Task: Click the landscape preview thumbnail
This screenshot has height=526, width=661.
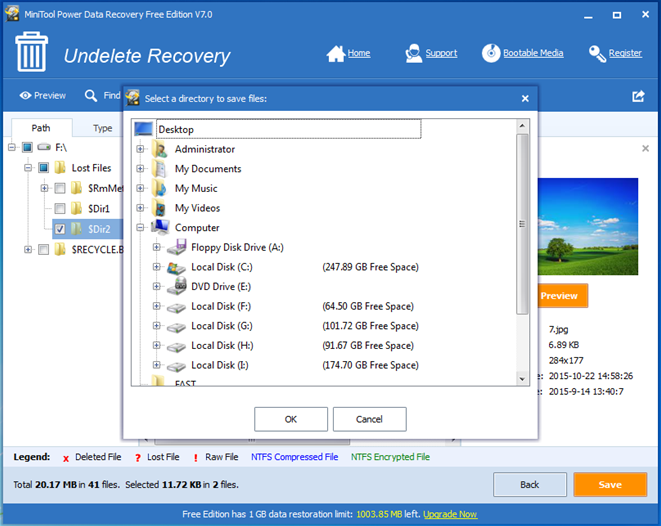Action: coord(588,226)
